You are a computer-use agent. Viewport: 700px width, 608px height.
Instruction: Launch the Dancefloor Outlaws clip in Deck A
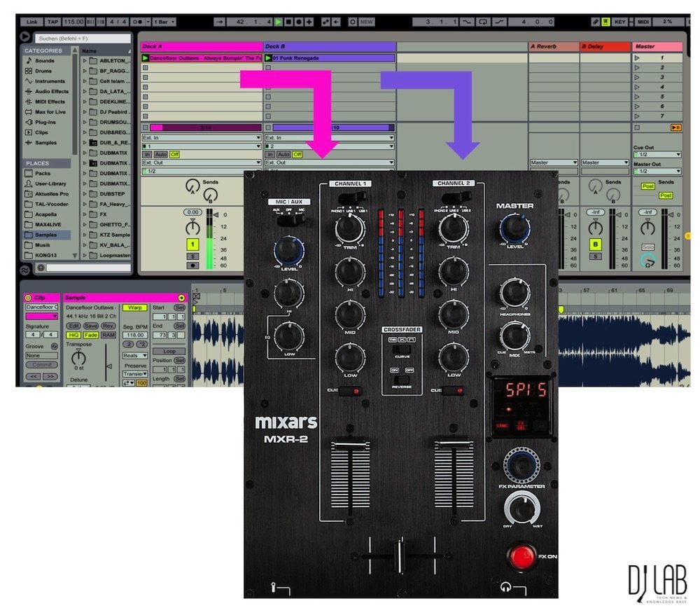tap(146, 58)
